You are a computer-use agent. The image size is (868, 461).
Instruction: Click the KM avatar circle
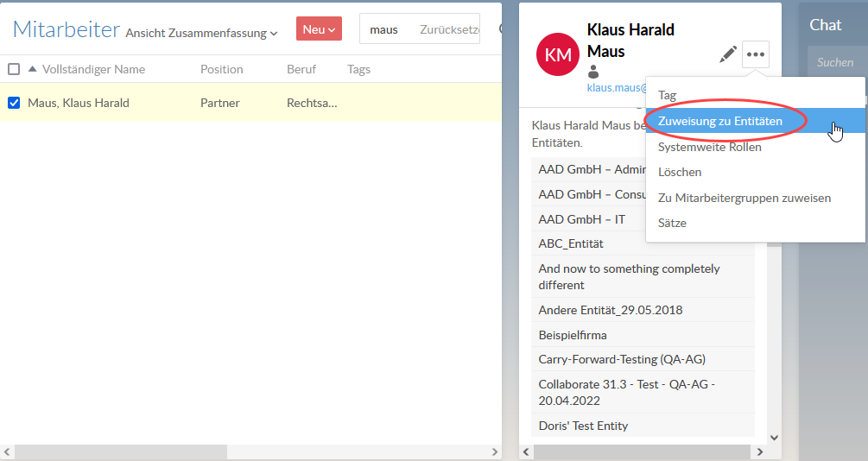pyautogui.click(x=558, y=54)
